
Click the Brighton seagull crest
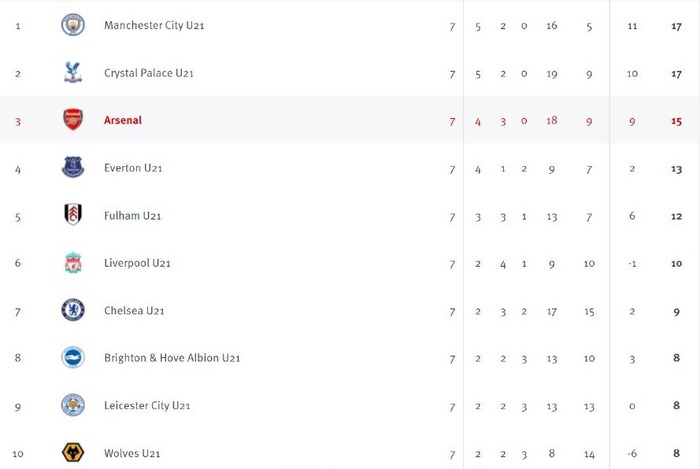73,357
